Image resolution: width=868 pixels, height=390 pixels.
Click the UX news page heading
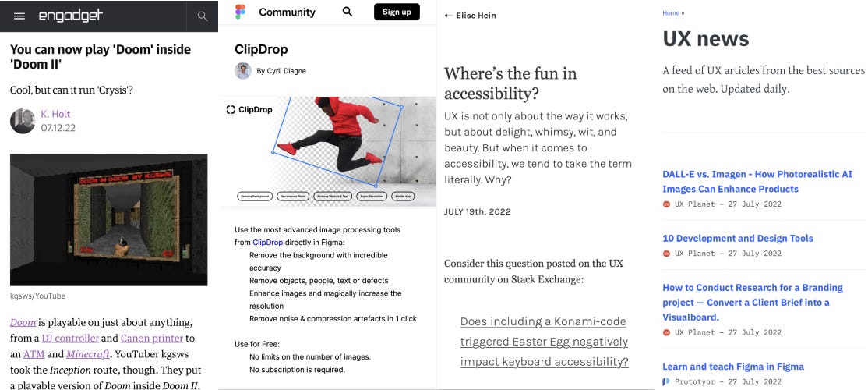(706, 38)
